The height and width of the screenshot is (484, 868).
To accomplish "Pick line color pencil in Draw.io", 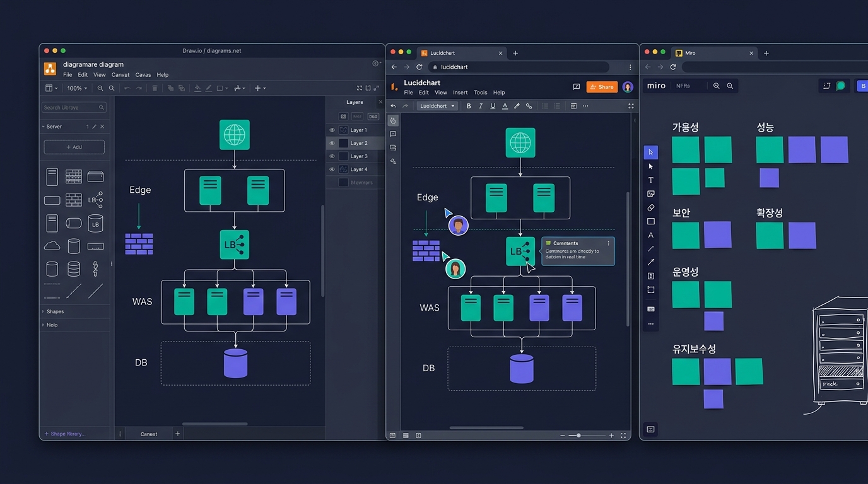I will (x=209, y=88).
